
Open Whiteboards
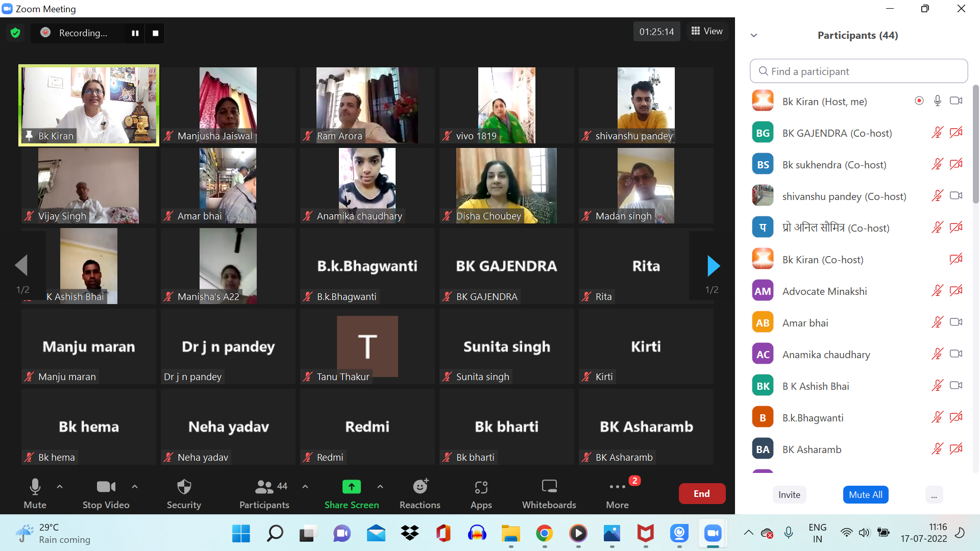pos(549,493)
